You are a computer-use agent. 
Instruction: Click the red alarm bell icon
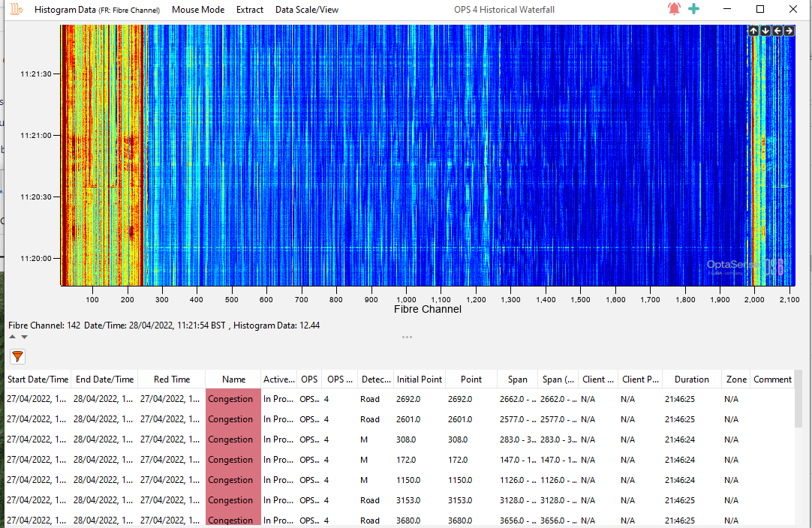pos(674,9)
